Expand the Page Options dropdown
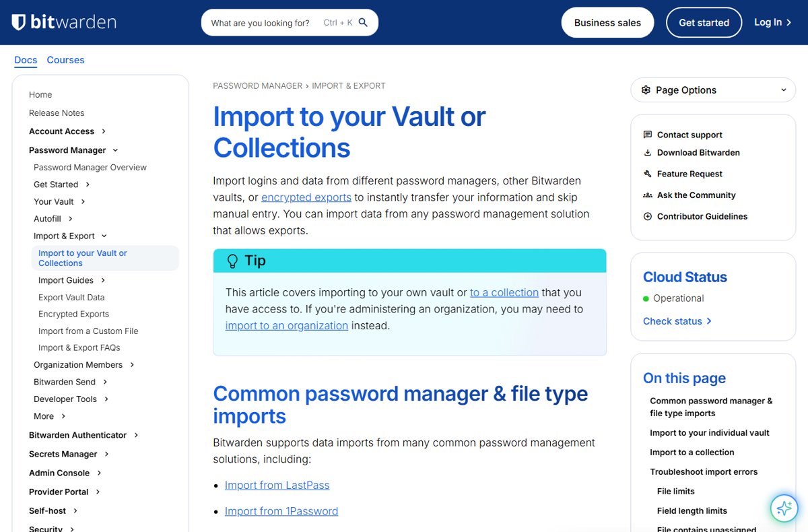Viewport: 808px width, 532px height. 783,90
